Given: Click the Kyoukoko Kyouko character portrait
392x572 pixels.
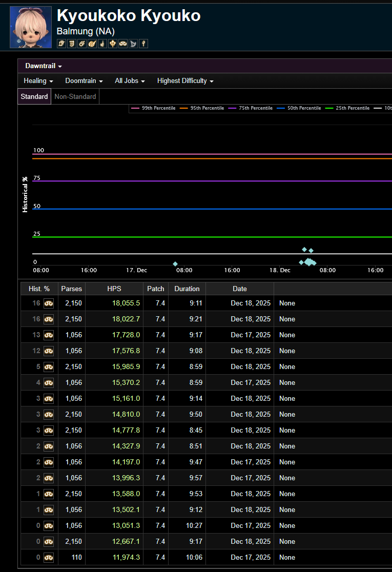Looking at the screenshot, I should click(x=31, y=27).
